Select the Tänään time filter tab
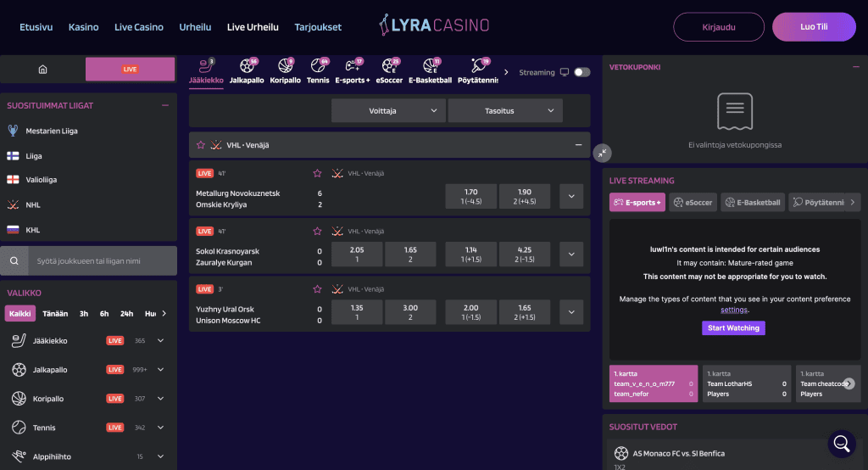Viewport: 868px width, 470px height. click(x=55, y=314)
